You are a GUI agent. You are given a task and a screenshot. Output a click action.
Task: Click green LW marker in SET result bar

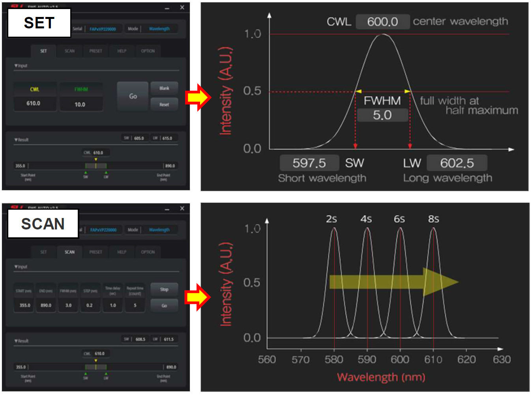click(x=106, y=173)
